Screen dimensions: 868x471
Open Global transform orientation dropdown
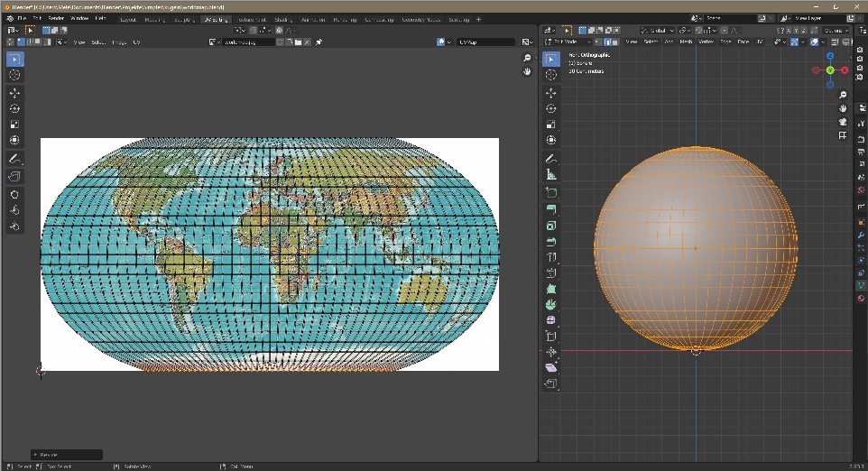(x=657, y=31)
